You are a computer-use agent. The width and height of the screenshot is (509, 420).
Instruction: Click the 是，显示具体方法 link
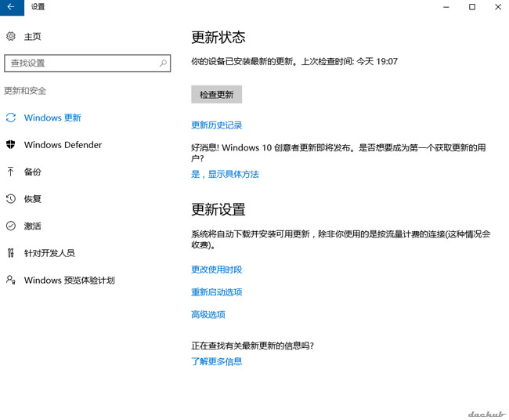pyautogui.click(x=225, y=175)
